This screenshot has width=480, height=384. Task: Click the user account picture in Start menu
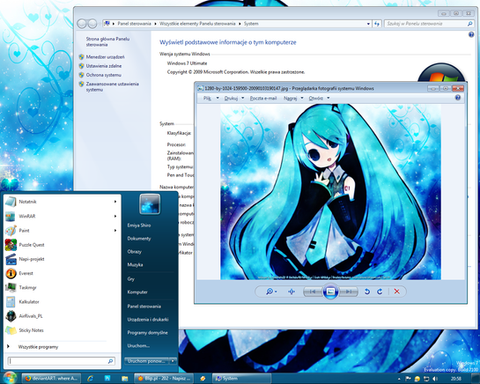150,204
